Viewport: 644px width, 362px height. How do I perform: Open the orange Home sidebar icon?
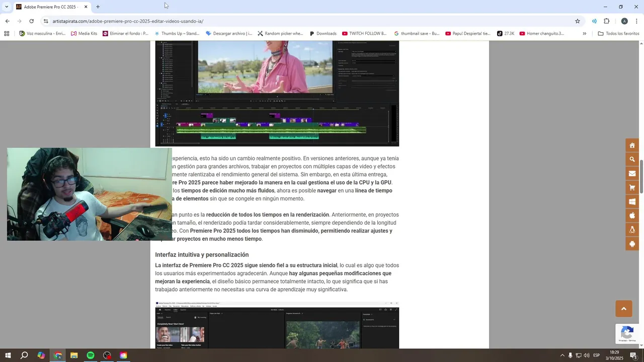(x=632, y=145)
